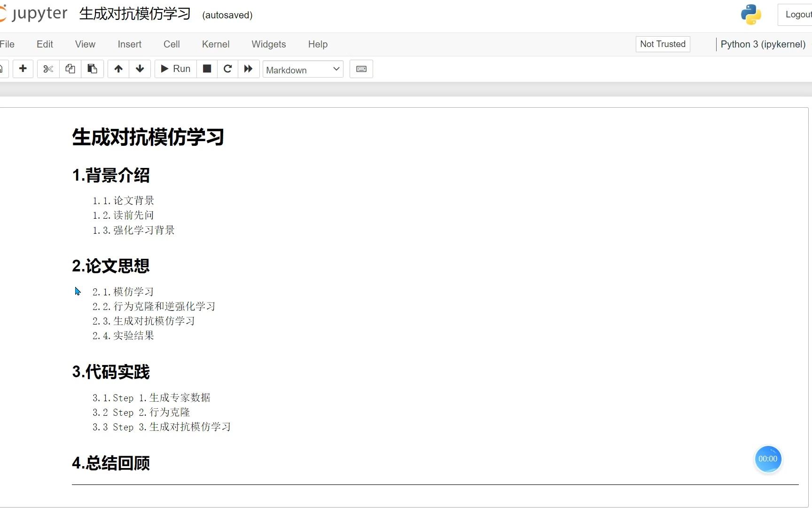
Task: Open the View menu
Action: pyautogui.click(x=85, y=44)
